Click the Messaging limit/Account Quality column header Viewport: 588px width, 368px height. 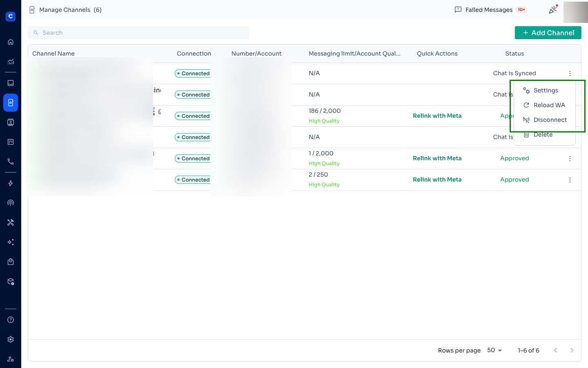pyautogui.click(x=354, y=54)
